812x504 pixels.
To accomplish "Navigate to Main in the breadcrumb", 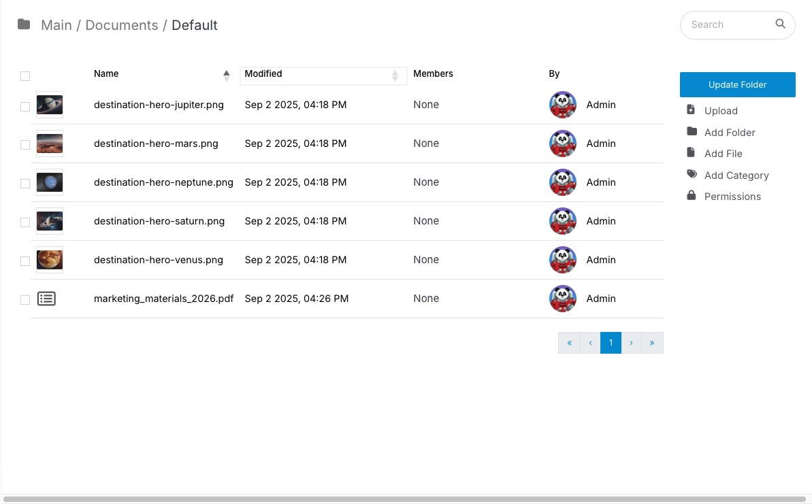I will coord(56,25).
